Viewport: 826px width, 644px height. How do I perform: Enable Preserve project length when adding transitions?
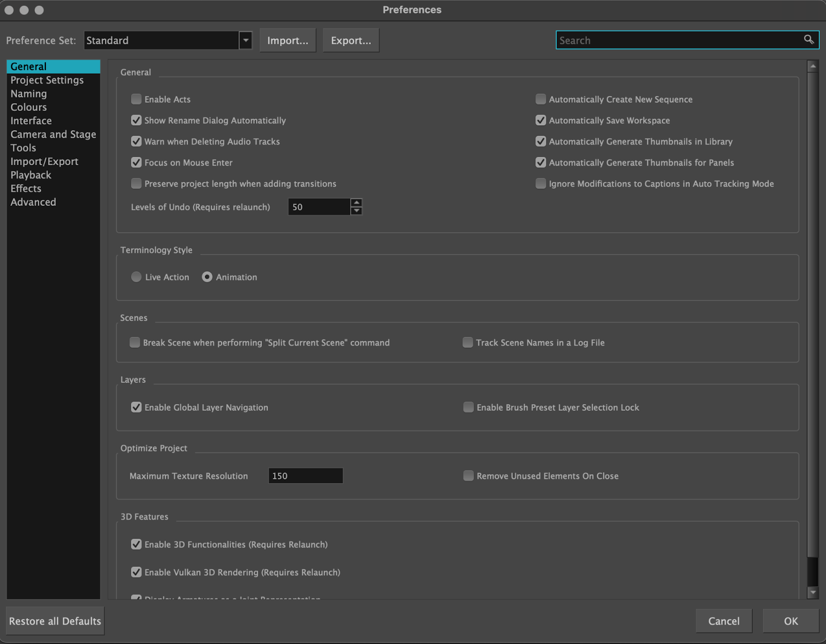click(x=136, y=183)
